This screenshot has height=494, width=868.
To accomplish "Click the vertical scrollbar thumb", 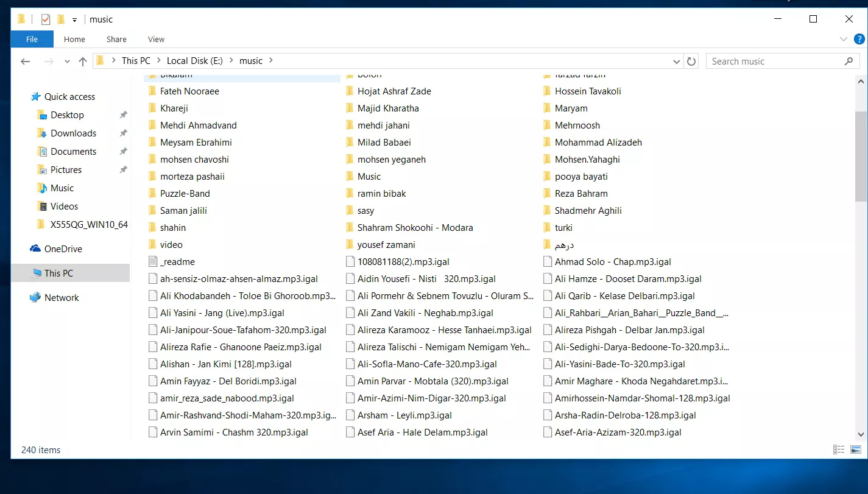I will (861, 157).
